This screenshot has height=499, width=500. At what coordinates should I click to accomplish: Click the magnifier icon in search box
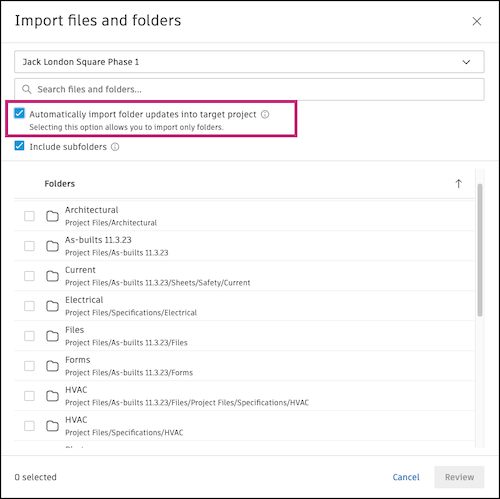pos(26,89)
